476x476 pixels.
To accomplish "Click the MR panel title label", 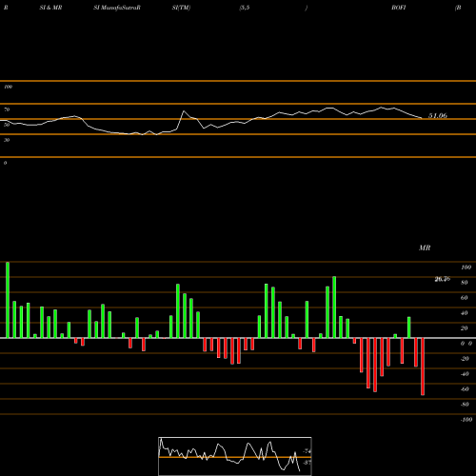I will (425, 248).
